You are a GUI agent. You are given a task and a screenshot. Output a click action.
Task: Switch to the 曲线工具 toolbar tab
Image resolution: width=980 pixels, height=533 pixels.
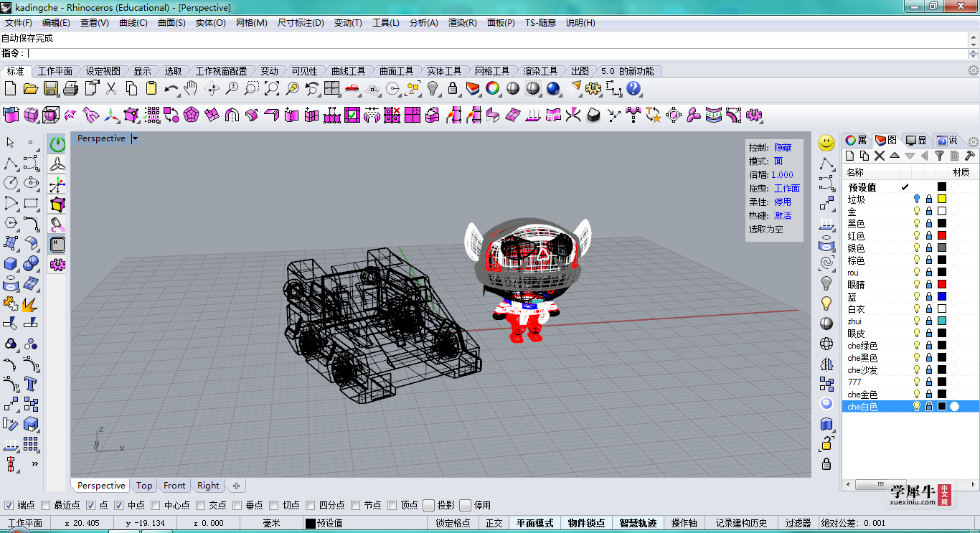click(348, 71)
